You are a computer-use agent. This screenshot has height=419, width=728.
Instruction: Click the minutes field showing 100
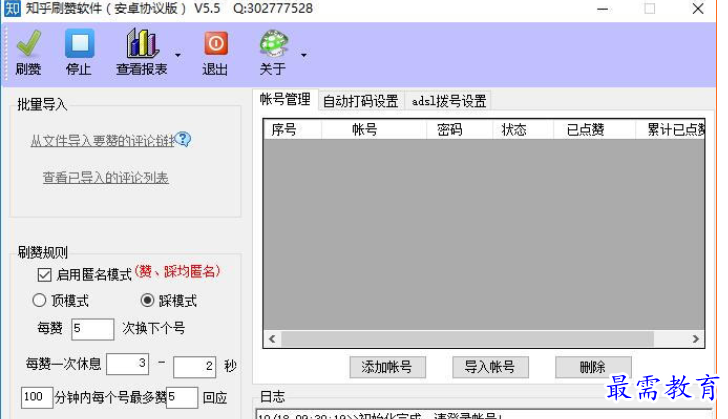pyautogui.click(x=37, y=397)
